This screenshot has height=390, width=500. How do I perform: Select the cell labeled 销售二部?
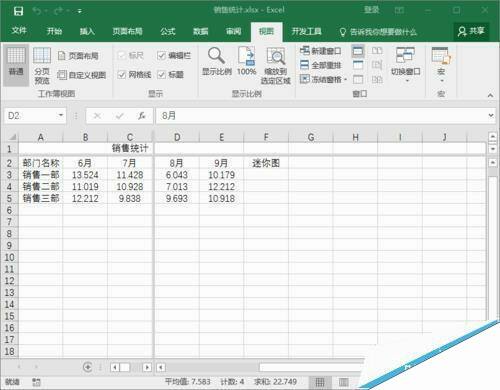coord(41,186)
